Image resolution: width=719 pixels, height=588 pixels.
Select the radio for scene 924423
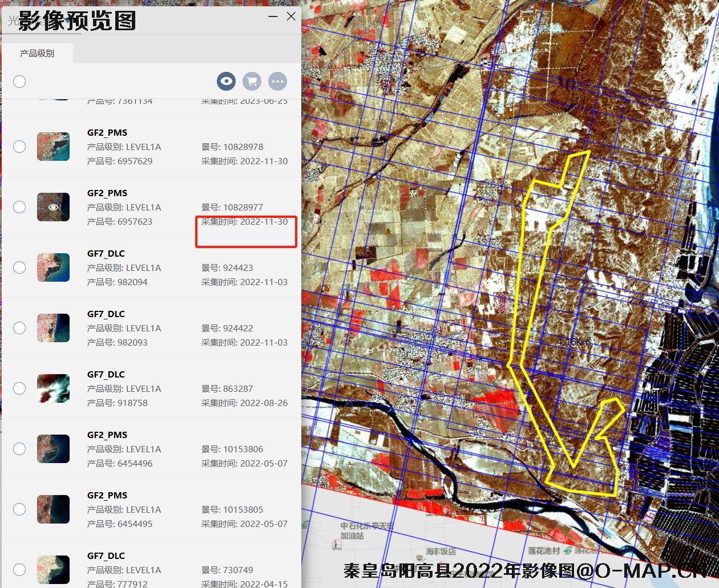pos(19,267)
